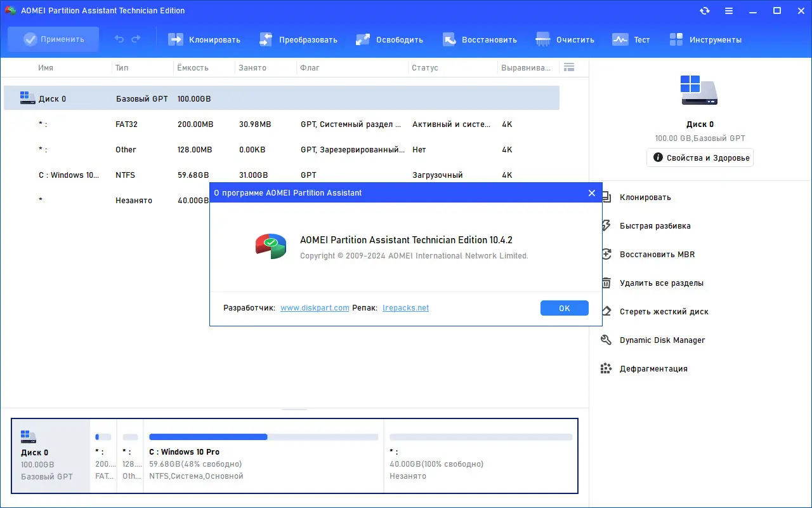Open Свойства и Здоровье for Диск 0
The width and height of the screenshot is (812, 508).
pyautogui.click(x=700, y=157)
